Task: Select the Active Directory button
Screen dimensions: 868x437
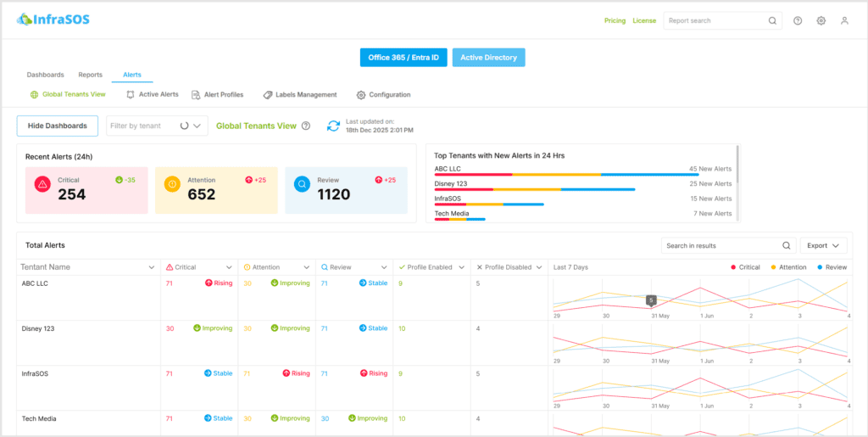Action: tap(488, 58)
